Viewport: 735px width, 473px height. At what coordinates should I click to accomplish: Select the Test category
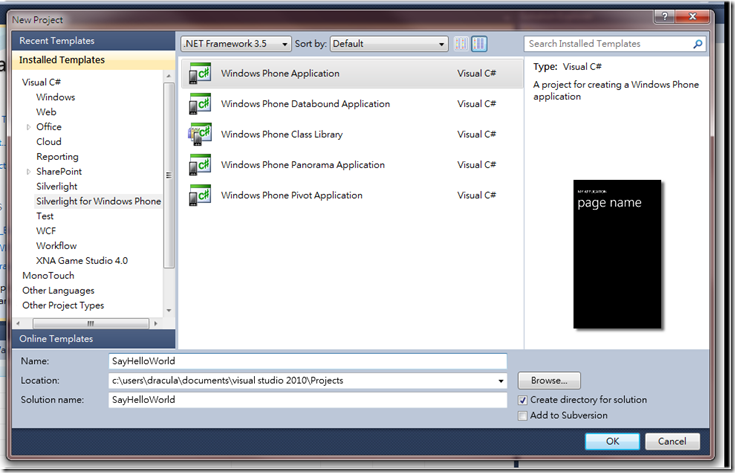[x=45, y=216]
